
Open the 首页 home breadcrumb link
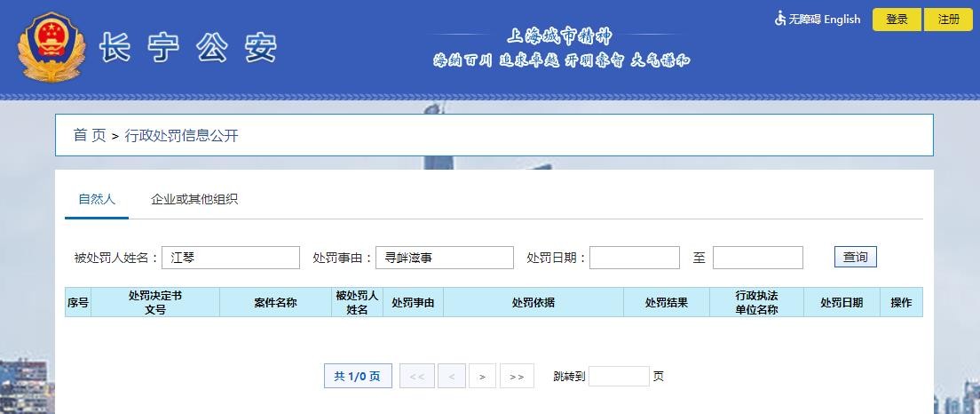(x=89, y=135)
